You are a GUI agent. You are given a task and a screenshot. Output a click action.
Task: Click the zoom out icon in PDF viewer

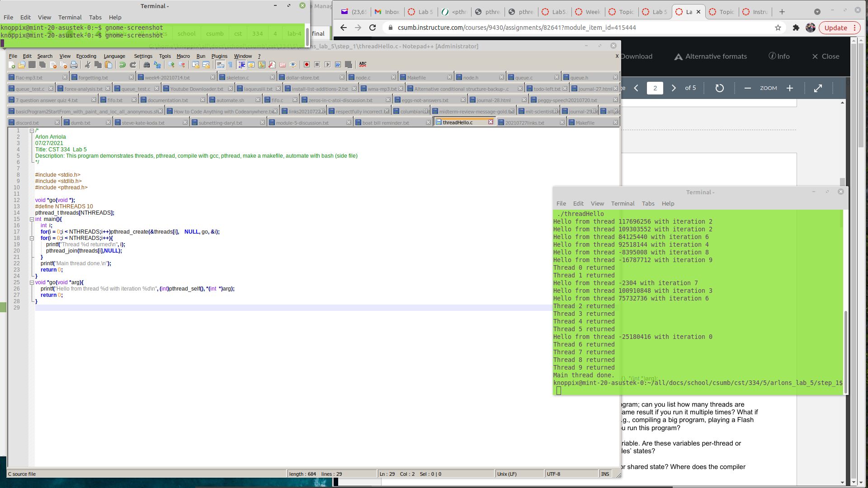pyautogui.click(x=747, y=88)
